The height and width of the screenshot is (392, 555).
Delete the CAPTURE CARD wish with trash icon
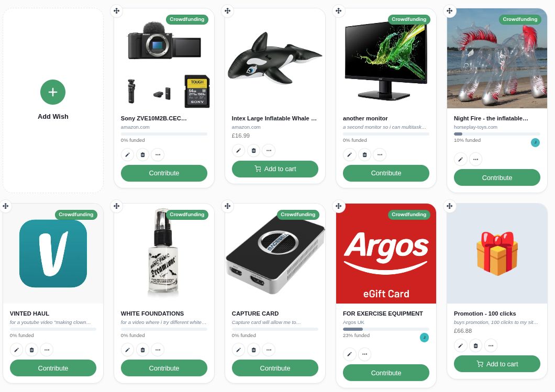254,350
